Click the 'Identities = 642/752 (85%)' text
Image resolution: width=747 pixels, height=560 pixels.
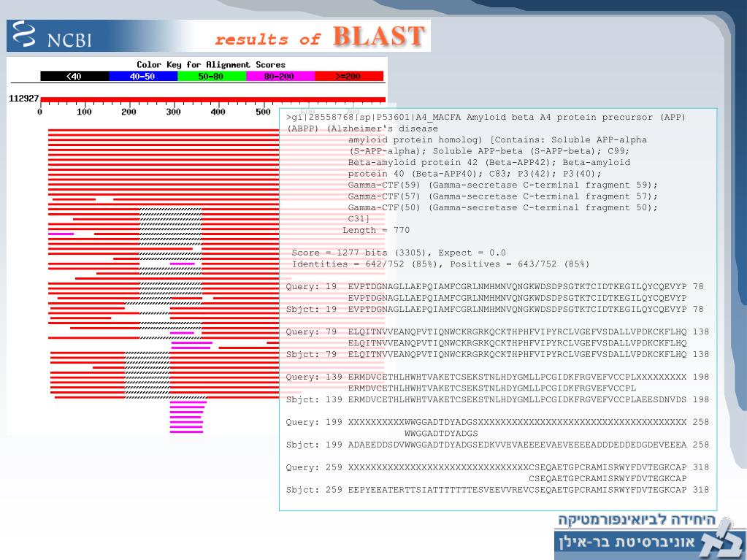tap(364, 264)
